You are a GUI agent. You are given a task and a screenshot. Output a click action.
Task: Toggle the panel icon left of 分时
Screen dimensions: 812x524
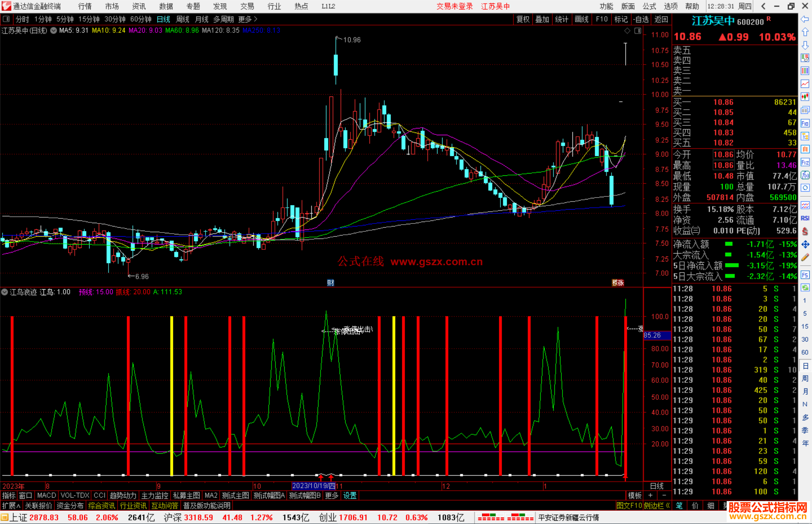(6, 19)
